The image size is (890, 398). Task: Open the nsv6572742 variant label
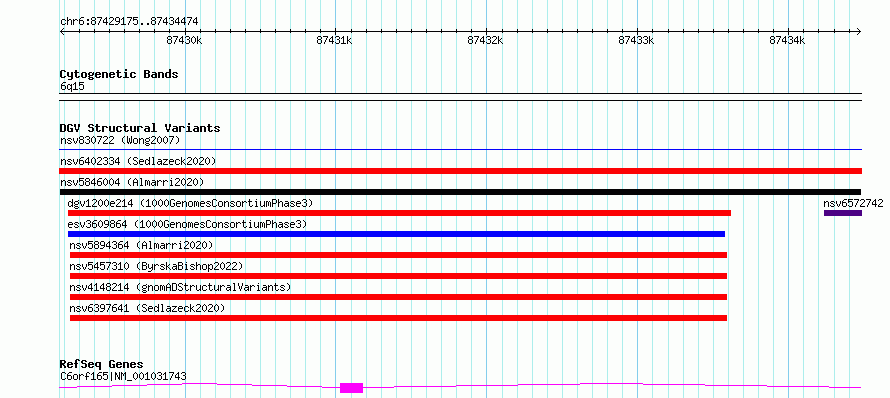[854, 203]
